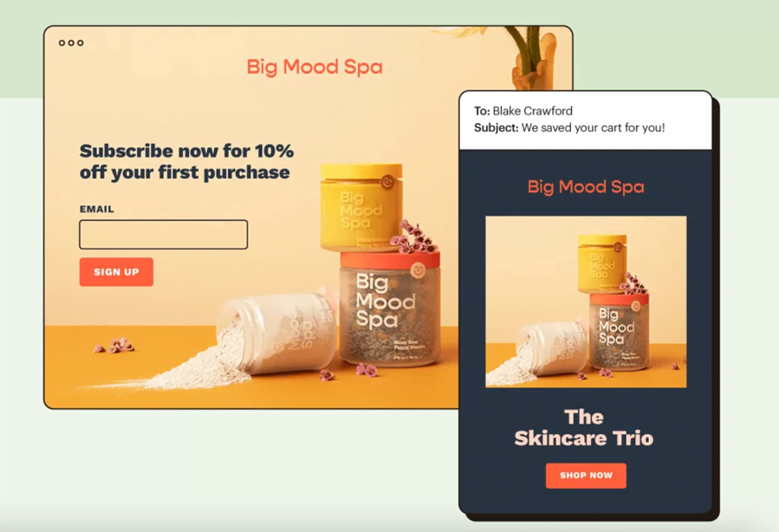Click the EMAIL field label

[97, 209]
